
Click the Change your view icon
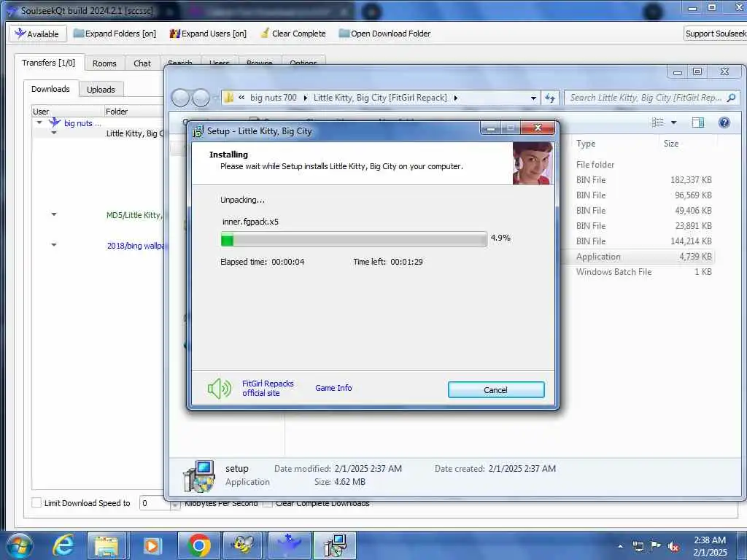pyautogui.click(x=658, y=122)
